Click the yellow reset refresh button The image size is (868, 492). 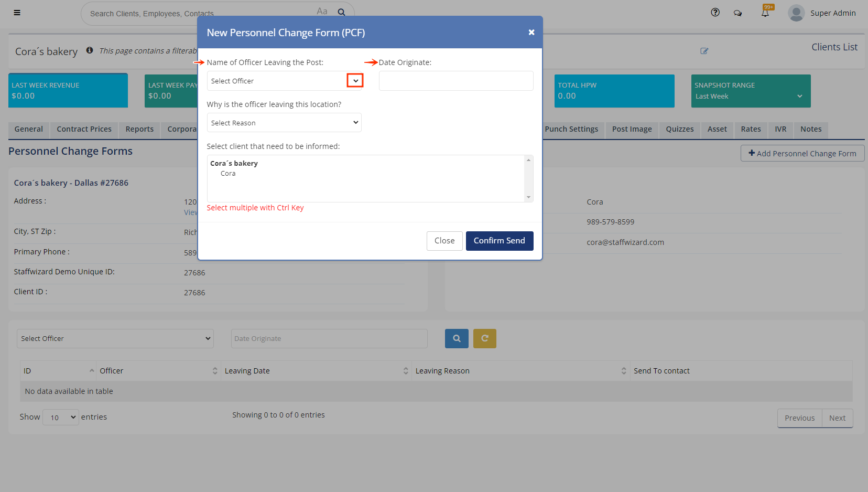[x=484, y=339]
